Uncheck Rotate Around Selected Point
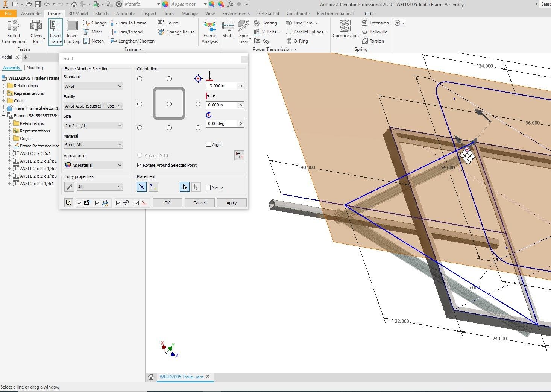The height and width of the screenshot is (392, 551). [x=140, y=165]
